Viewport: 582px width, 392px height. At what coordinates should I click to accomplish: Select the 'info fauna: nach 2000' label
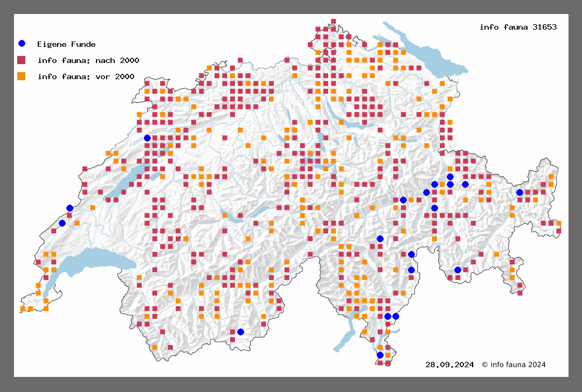click(88, 60)
